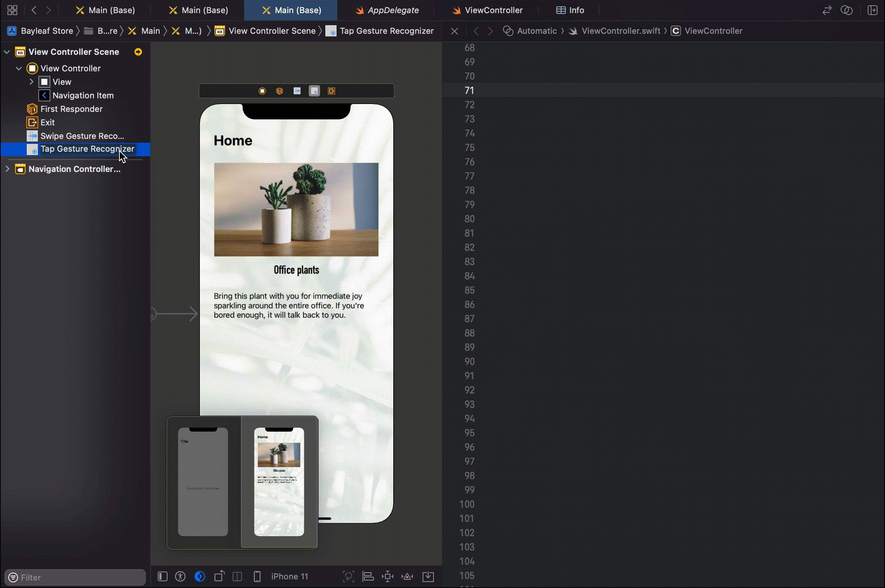This screenshot has width=885, height=588.
Task: Toggle the light/dark appearance button
Action: [x=200, y=576]
